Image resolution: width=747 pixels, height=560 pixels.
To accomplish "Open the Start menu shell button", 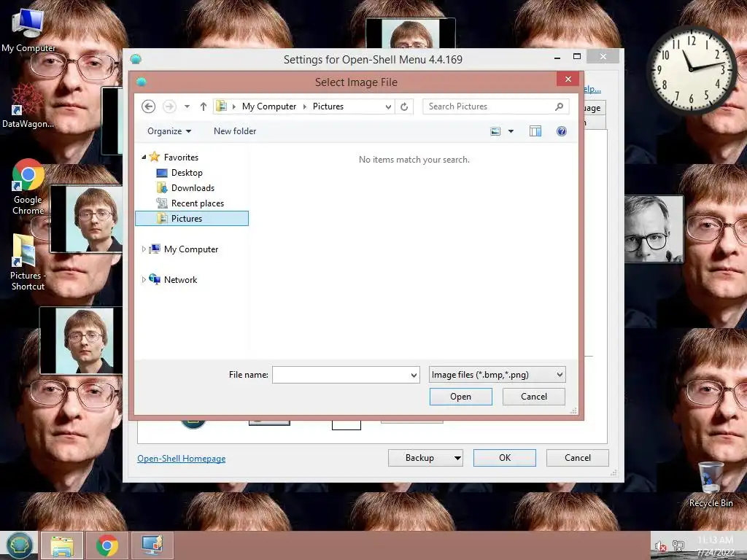I will tap(20, 545).
